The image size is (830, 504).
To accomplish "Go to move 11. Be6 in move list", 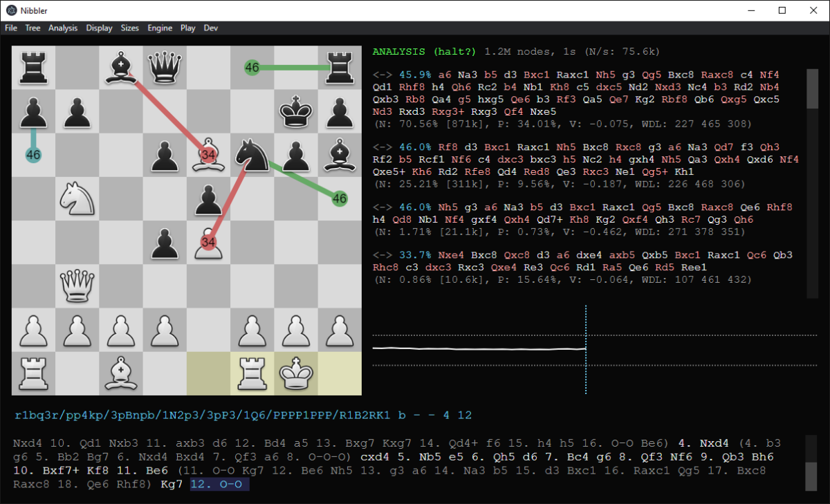I will point(142,469).
